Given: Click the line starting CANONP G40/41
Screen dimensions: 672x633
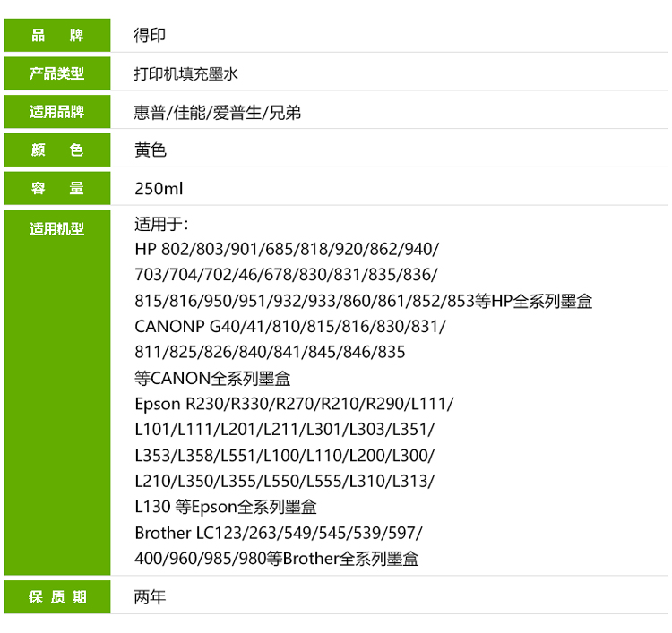Looking at the screenshot, I should click(290, 327).
